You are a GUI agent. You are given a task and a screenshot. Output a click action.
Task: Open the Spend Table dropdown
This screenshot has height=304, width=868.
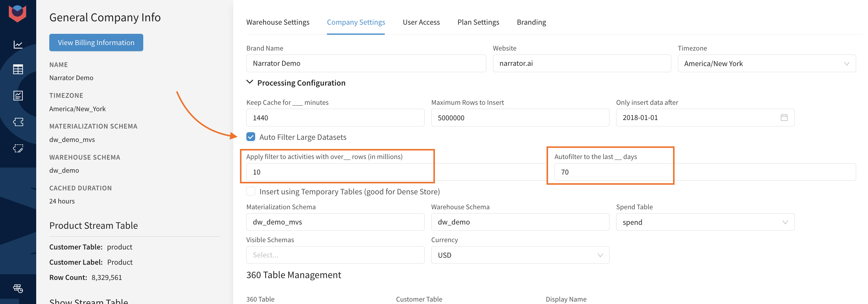(705, 222)
